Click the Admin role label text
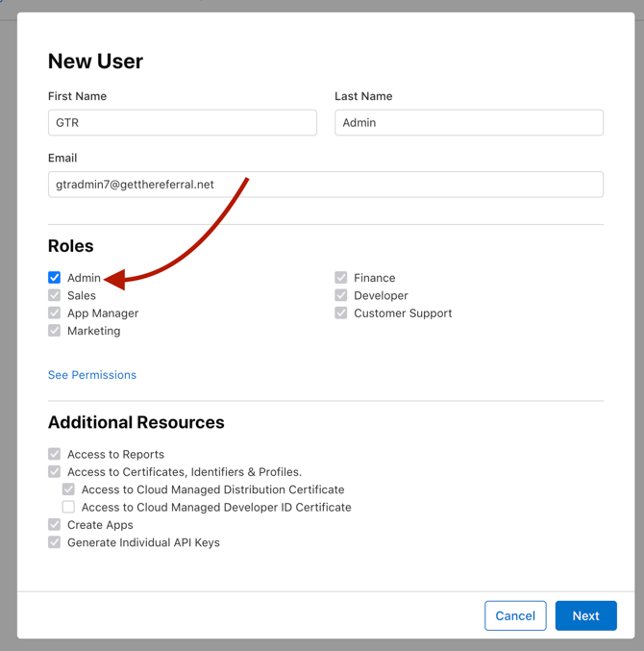The width and height of the screenshot is (644, 651). pos(84,278)
